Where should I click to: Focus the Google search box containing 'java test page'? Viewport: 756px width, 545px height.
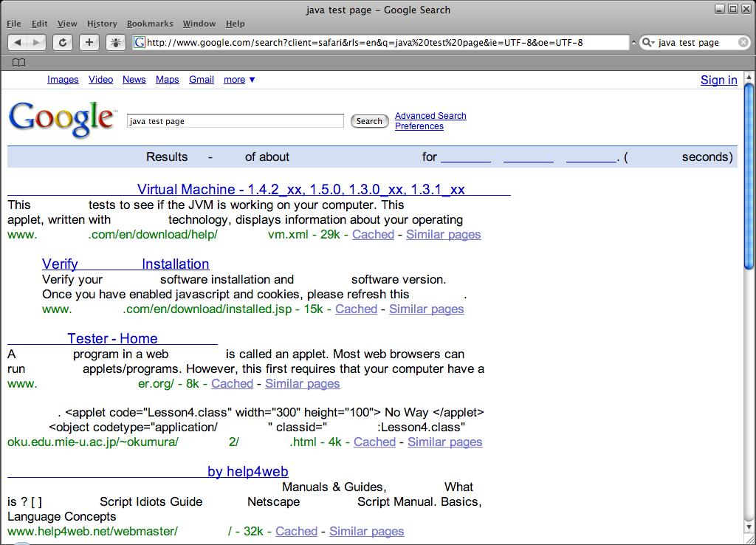pyautogui.click(x=236, y=121)
